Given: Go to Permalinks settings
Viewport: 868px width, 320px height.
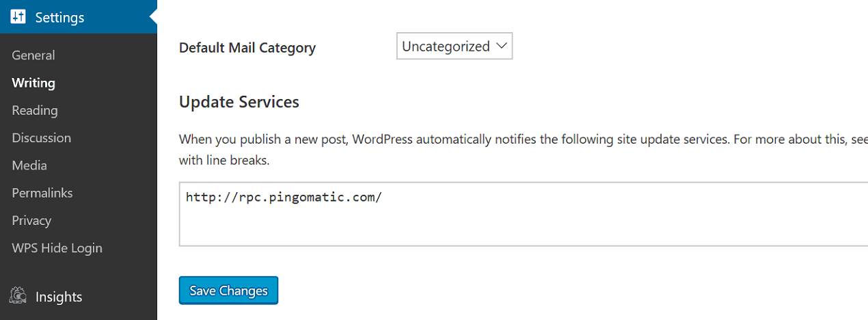Looking at the screenshot, I should 42,193.
